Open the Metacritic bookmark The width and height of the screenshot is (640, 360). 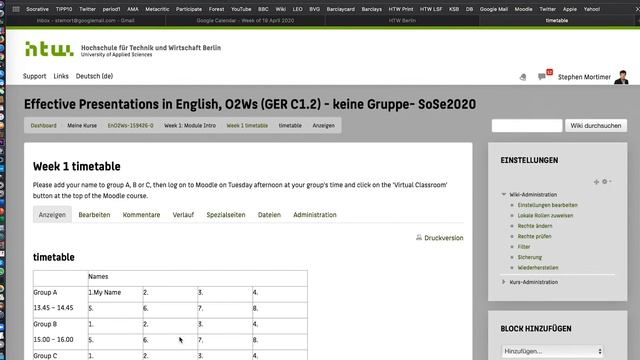pyautogui.click(x=157, y=9)
